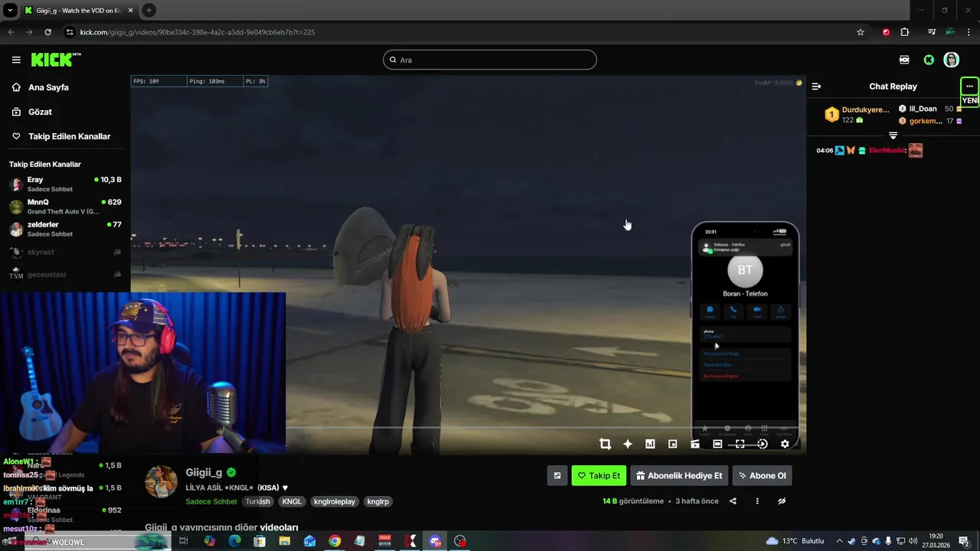
Task: Click the channel info button beside Takip Et
Action: (x=557, y=475)
